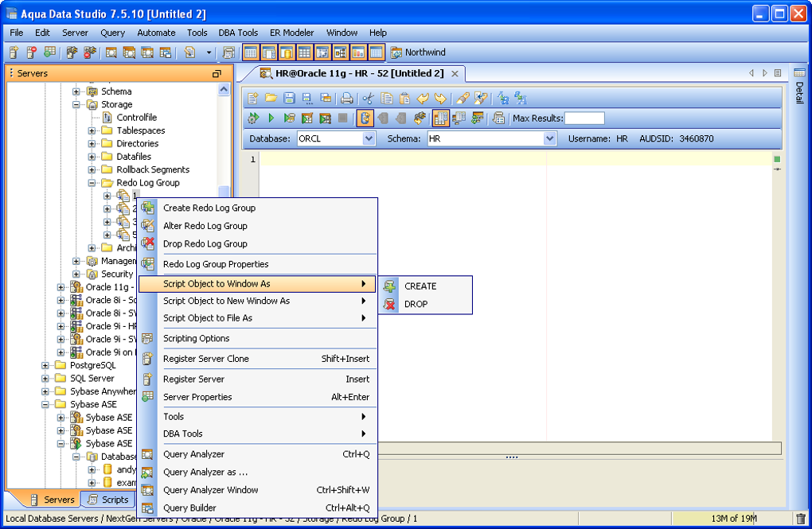Viewport: 812px width, 529px height.
Task: Redo the edit with right yellow arrow
Action: pyautogui.click(x=441, y=99)
